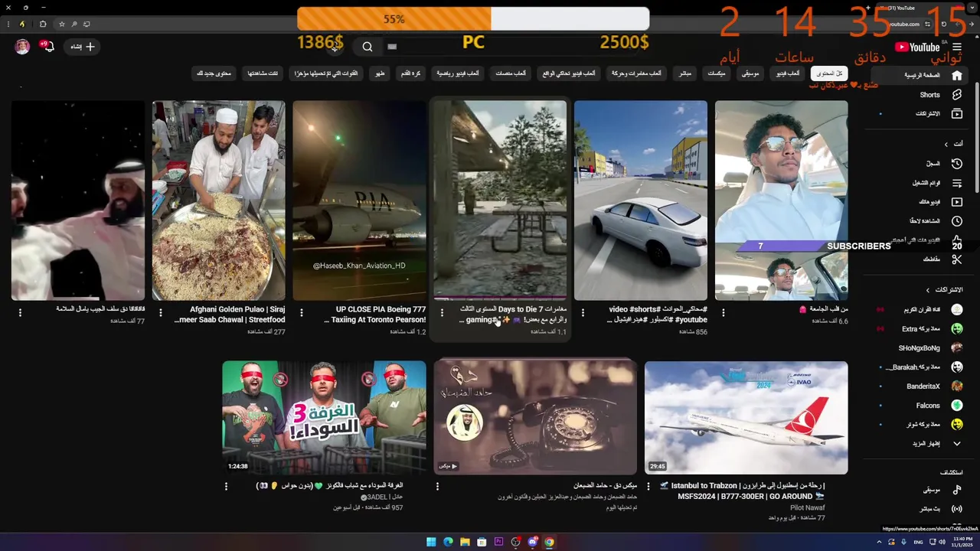This screenshot has height=551, width=980.
Task: Toggle the hamburger guide menu
Action: click(x=957, y=47)
